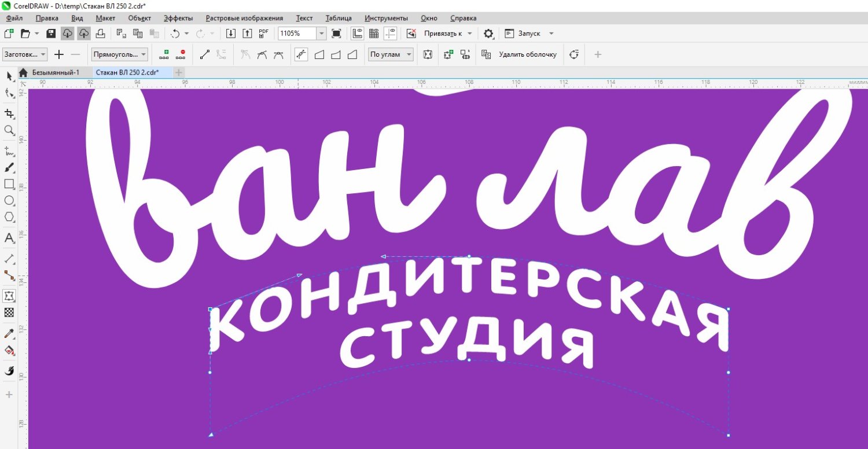Undo the last action

pos(175,34)
